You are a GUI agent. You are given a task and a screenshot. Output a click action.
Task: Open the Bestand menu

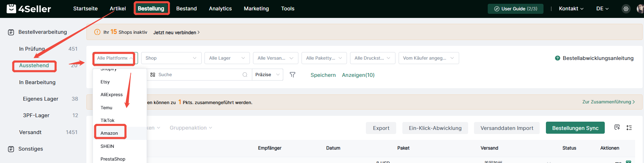[187, 9]
